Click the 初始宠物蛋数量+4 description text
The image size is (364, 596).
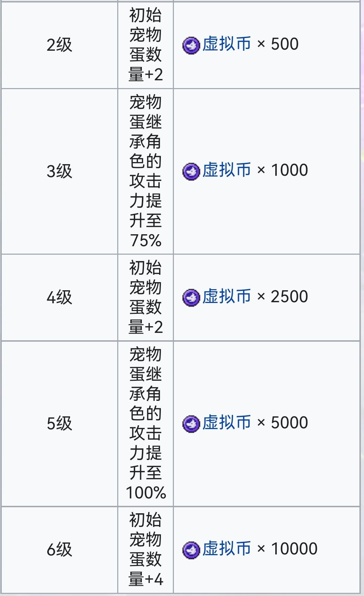[x=145, y=550]
